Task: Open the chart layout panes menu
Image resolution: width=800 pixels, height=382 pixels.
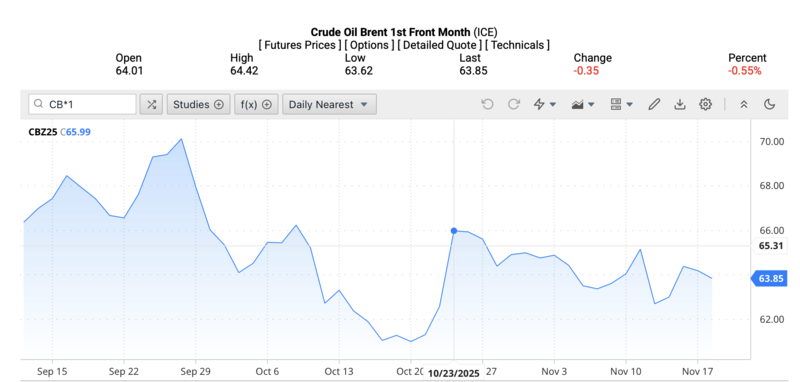Action: tap(621, 105)
